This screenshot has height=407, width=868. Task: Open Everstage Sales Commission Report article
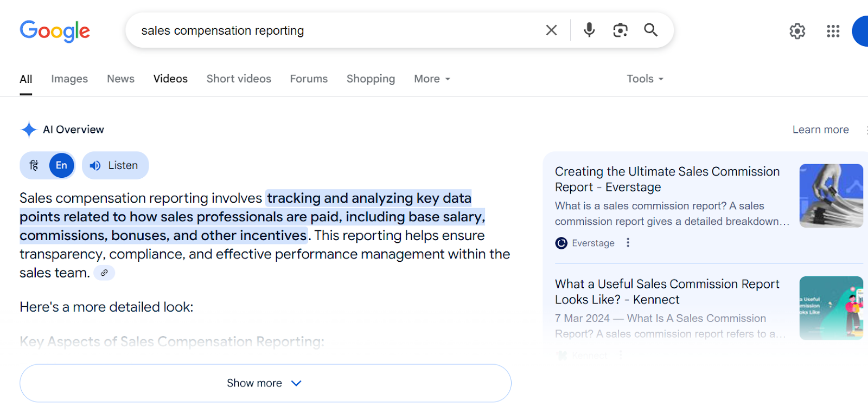point(667,179)
